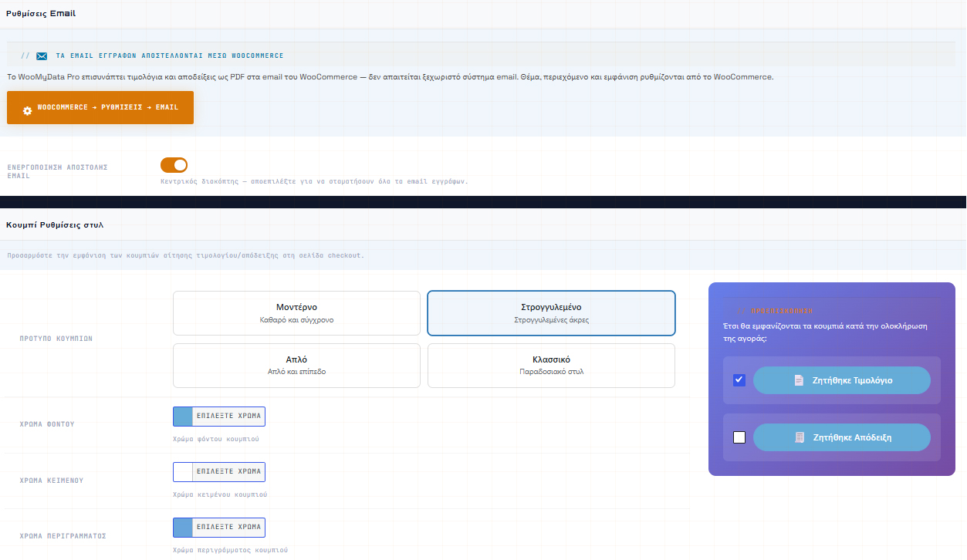
Task: Choose the Κλασσικό button template
Action: [551, 365]
